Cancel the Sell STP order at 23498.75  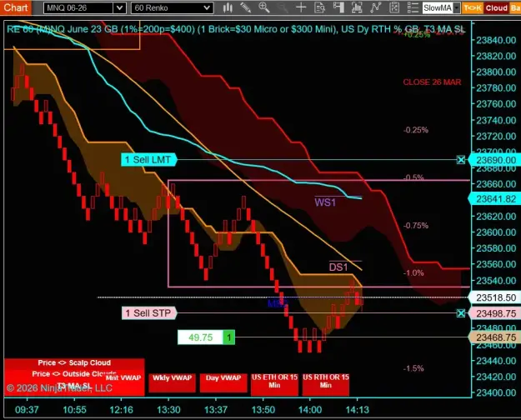click(x=461, y=313)
